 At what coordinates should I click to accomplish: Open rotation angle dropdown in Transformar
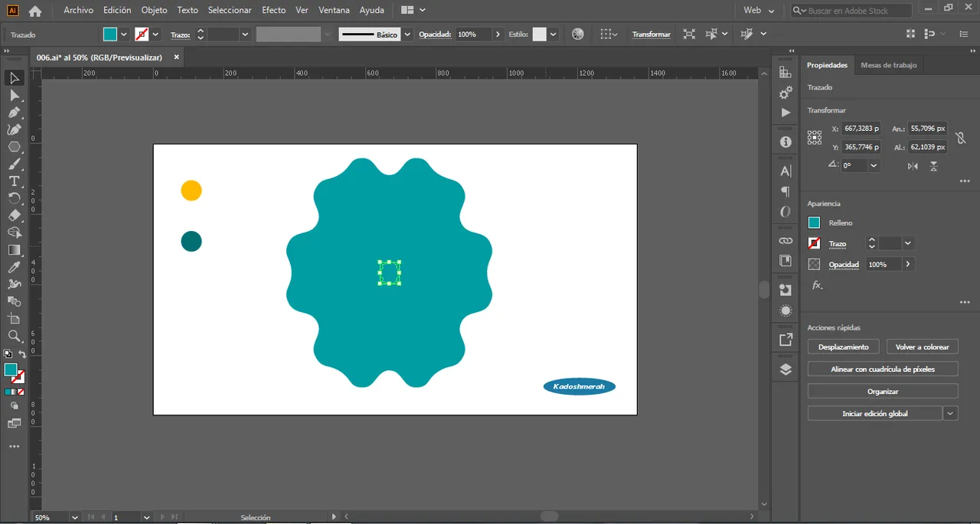pyautogui.click(x=874, y=165)
